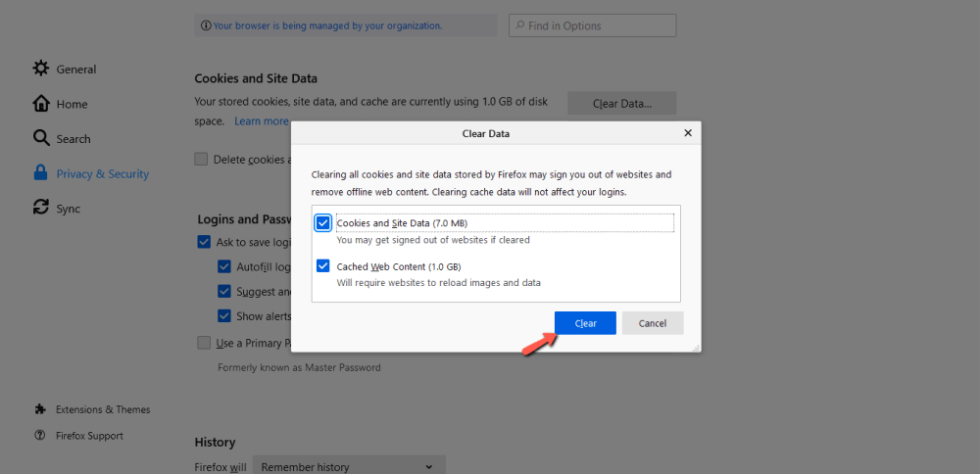The image size is (980, 474).
Task: Open managed by your organization link
Action: point(327,26)
